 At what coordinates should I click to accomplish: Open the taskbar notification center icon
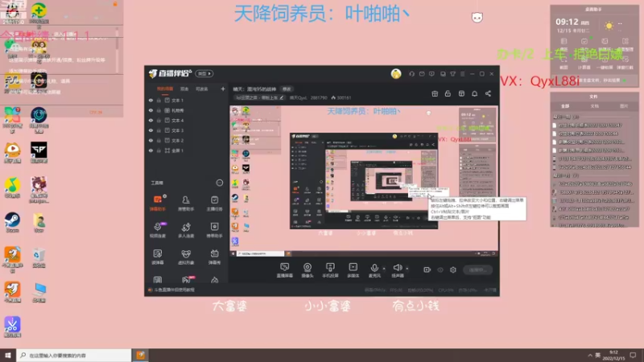(x=633, y=356)
